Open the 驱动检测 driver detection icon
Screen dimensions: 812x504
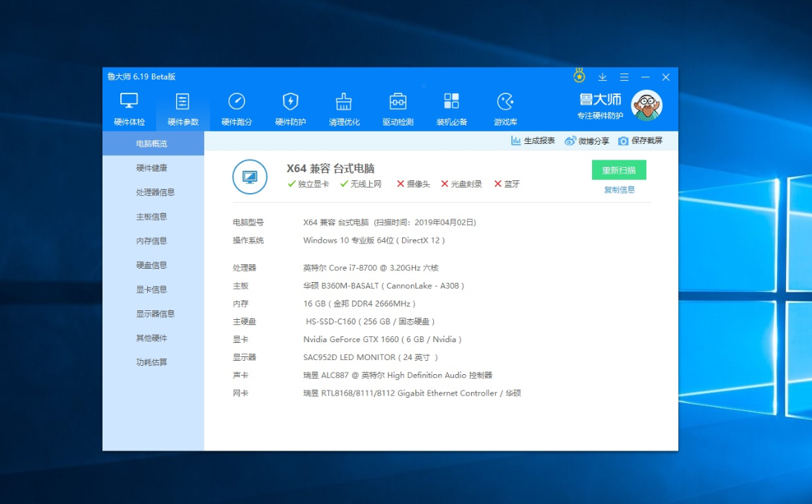point(397,101)
